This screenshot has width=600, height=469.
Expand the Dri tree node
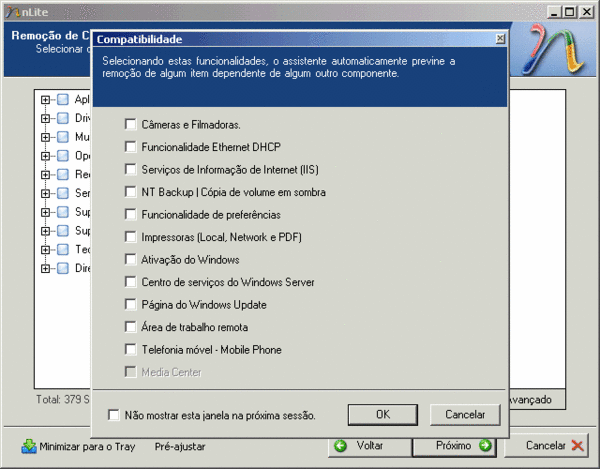(x=45, y=119)
